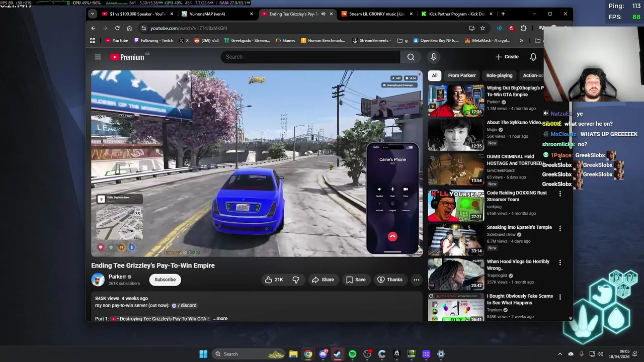Open options for When Hood Vlogs video
This screenshot has width=644, height=362.
(x=560, y=262)
